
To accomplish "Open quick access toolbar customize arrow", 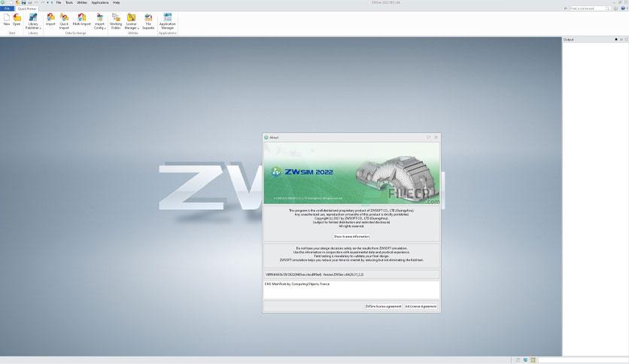I will (x=47, y=2).
